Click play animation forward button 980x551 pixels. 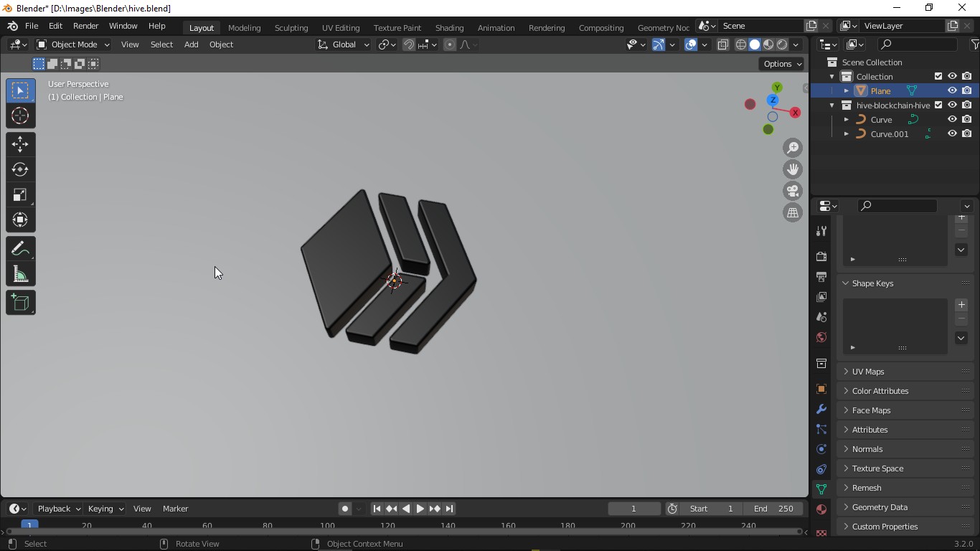(x=420, y=509)
